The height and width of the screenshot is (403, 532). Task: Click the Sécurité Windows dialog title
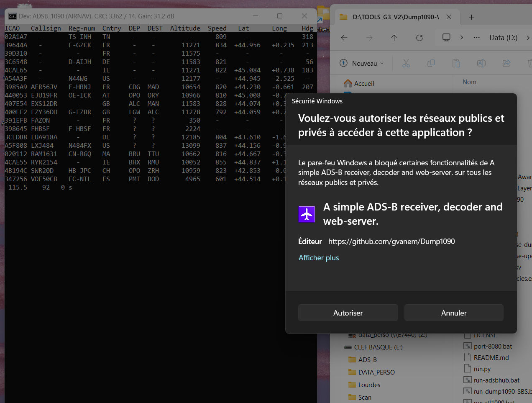click(x=317, y=101)
